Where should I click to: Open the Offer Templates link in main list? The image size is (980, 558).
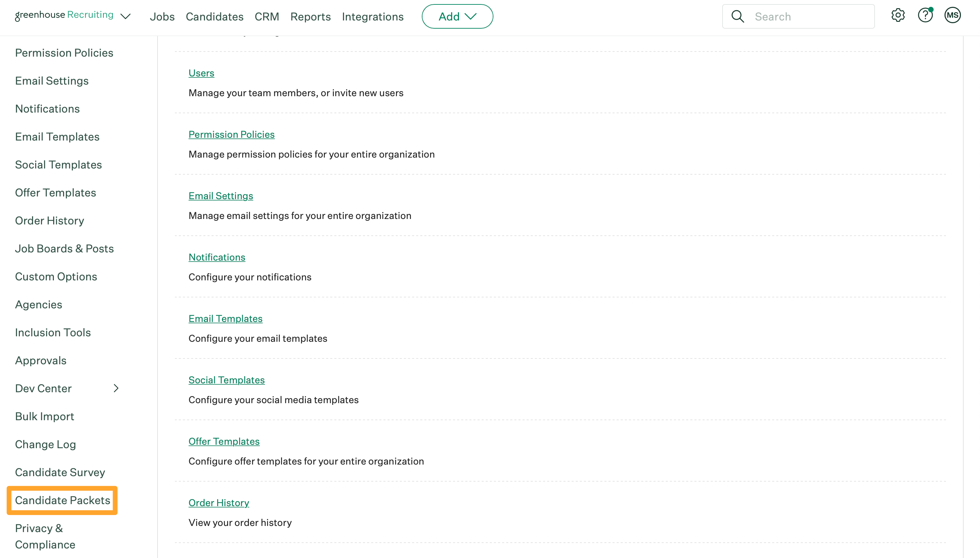click(x=224, y=441)
